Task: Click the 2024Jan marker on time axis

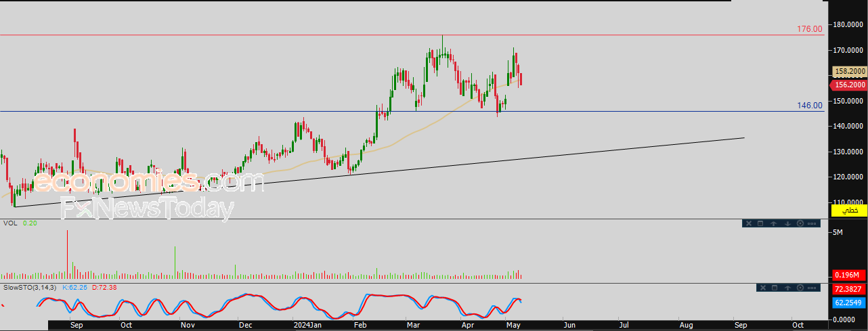Action: click(306, 325)
